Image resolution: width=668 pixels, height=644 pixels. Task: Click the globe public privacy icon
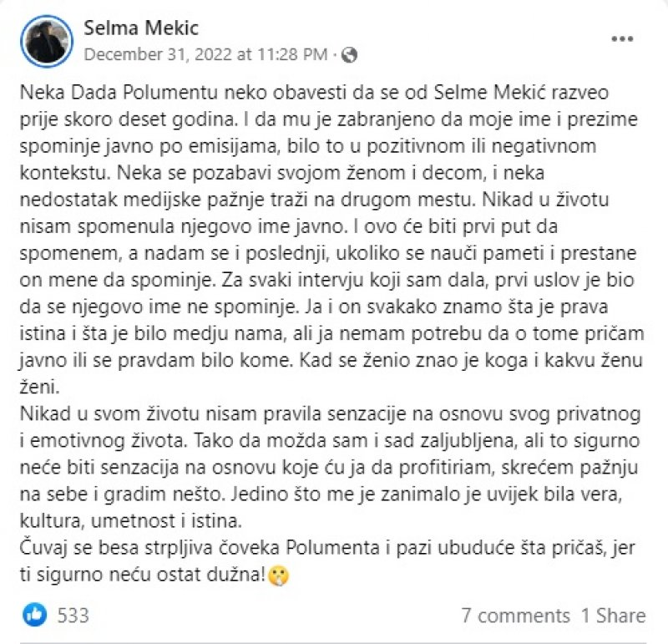(x=350, y=55)
